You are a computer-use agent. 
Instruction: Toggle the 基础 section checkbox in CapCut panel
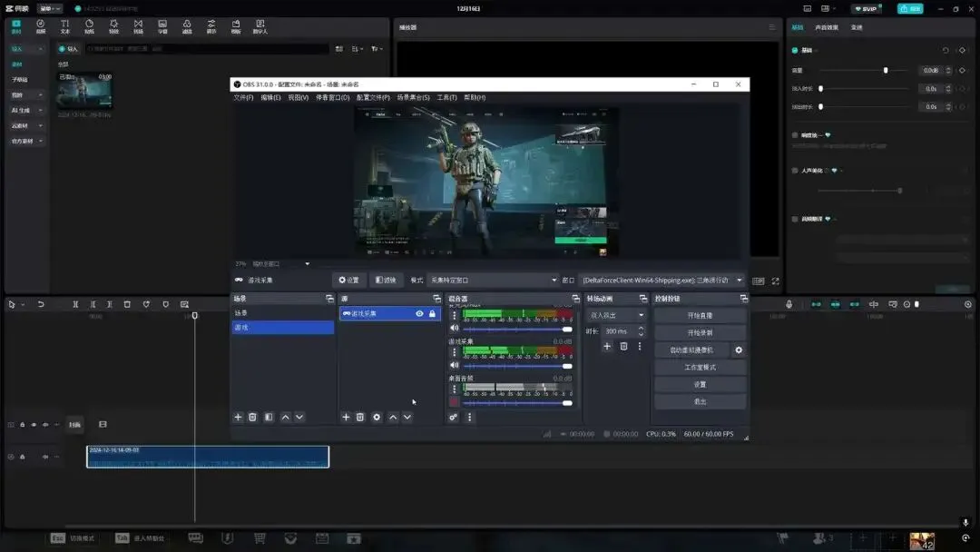[795, 50]
